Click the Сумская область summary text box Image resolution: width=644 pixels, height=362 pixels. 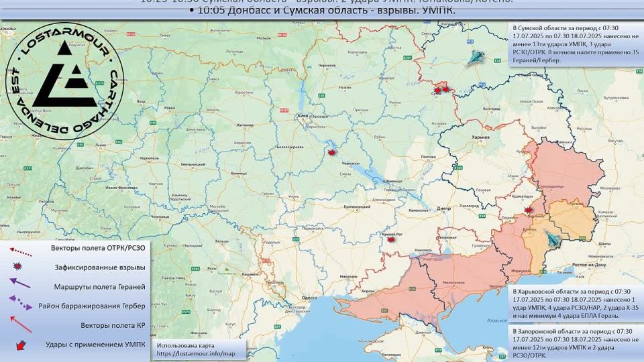574,44
